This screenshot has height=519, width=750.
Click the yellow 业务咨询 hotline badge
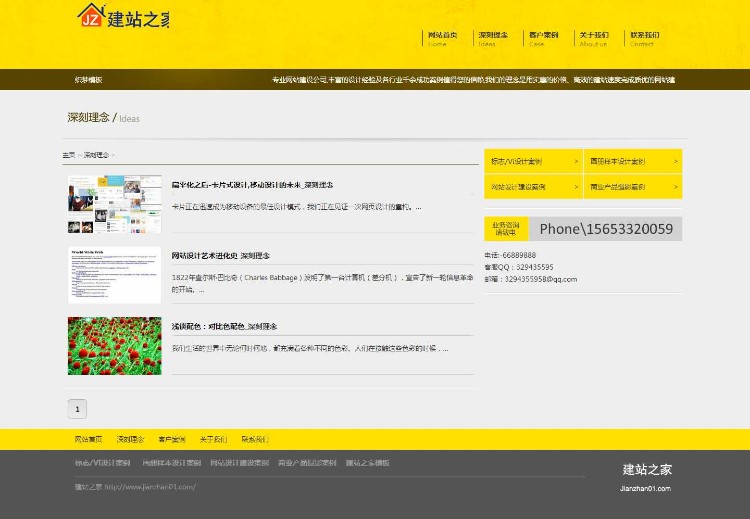point(506,229)
